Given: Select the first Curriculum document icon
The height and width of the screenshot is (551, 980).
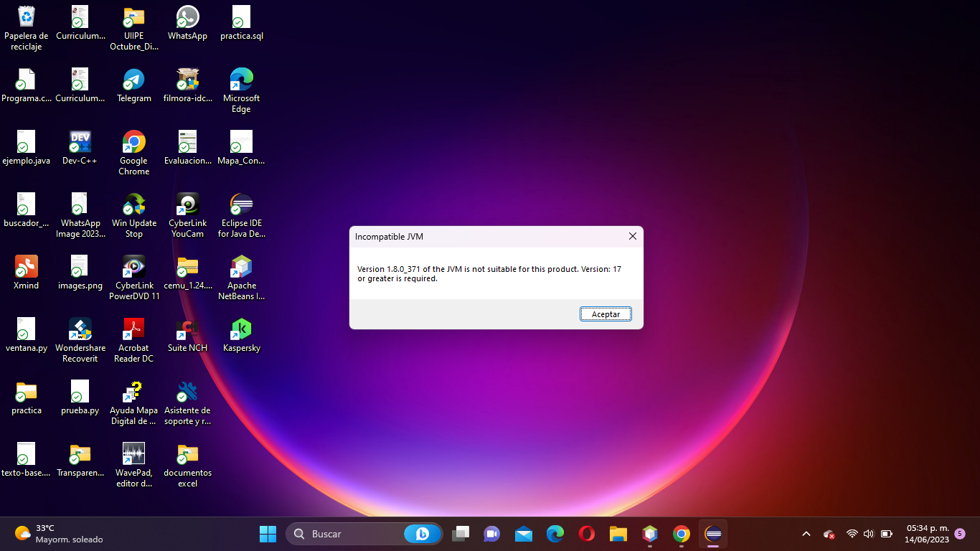Looking at the screenshot, I should point(80,23).
